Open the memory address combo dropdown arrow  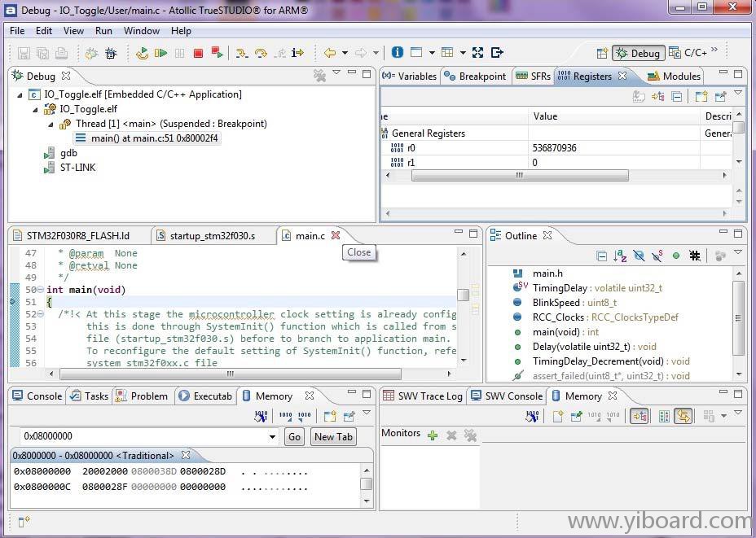272,437
